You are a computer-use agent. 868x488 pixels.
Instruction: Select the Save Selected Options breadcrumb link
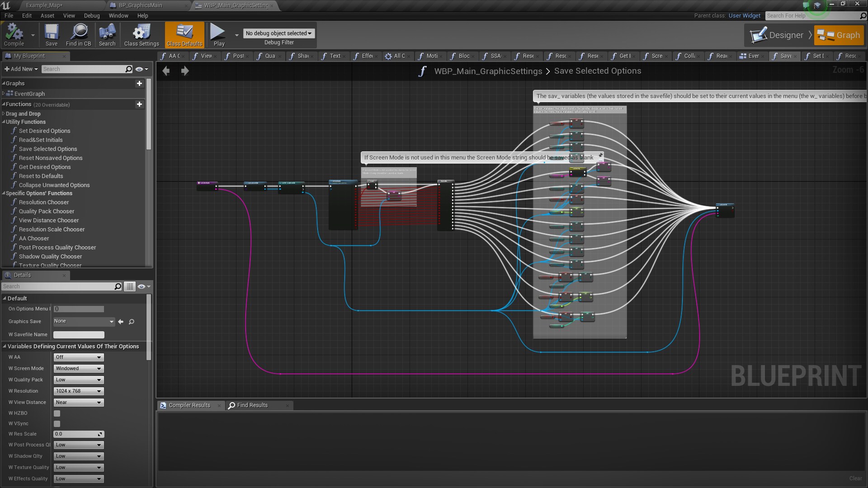click(598, 71)
